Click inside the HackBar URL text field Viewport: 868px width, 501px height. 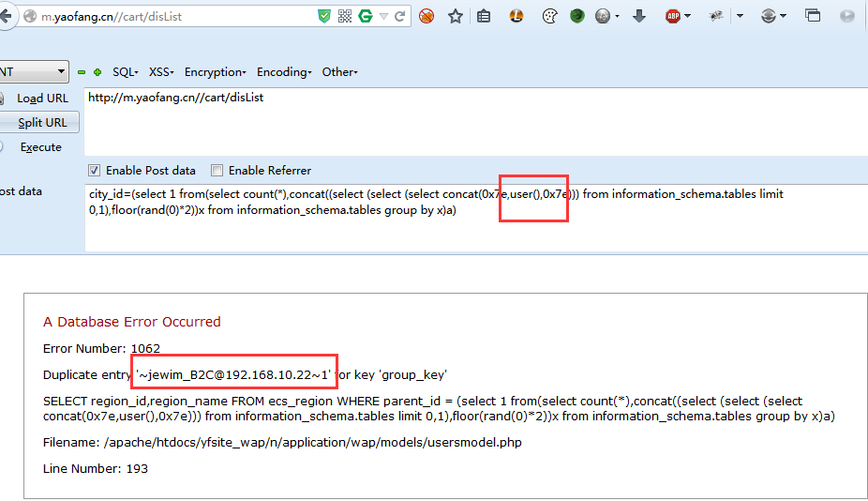[476, 121]
